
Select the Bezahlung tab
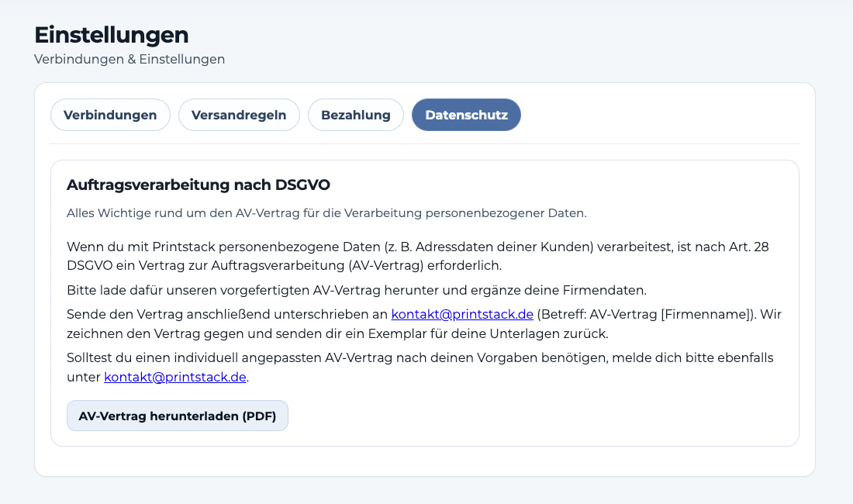(x=356, y=115)
